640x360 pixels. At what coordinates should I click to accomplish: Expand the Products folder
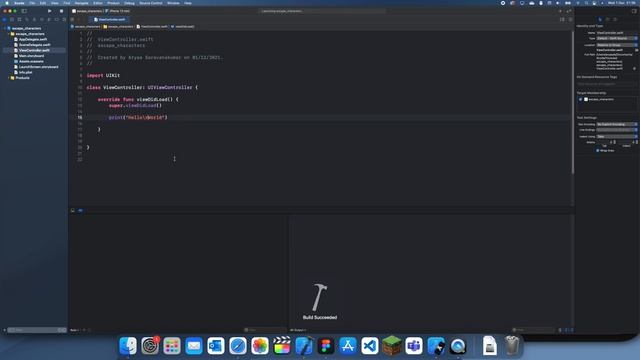coord(9,78)
